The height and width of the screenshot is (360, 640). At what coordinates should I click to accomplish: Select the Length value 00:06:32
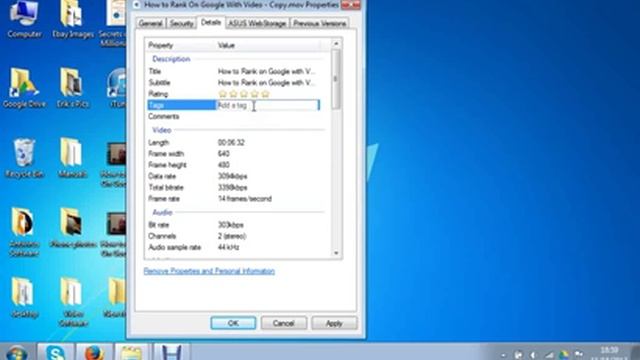pyautogui.click(x=231, y=142)
